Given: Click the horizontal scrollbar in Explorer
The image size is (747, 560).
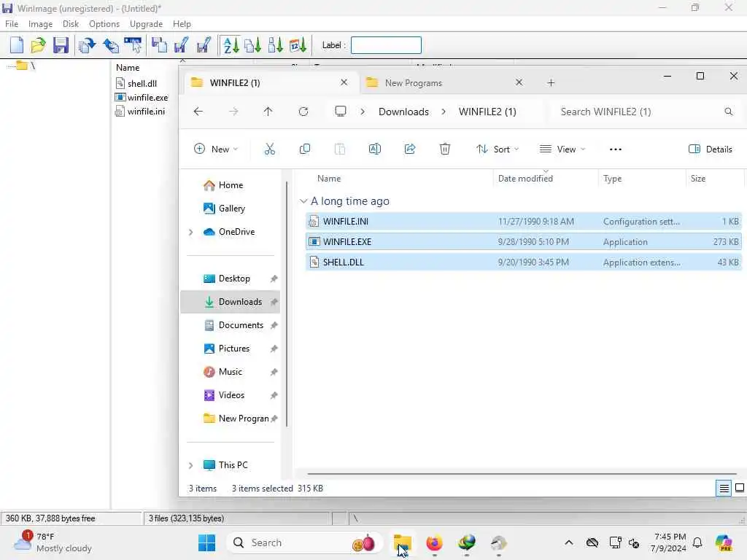Looking at the screenshot, I should tap(522, 474).
